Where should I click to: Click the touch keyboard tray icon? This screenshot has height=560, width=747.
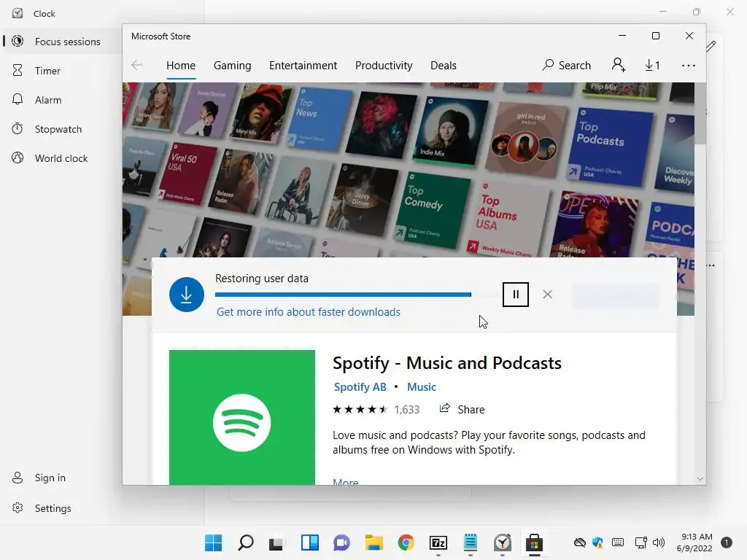(x=618, y=542)
